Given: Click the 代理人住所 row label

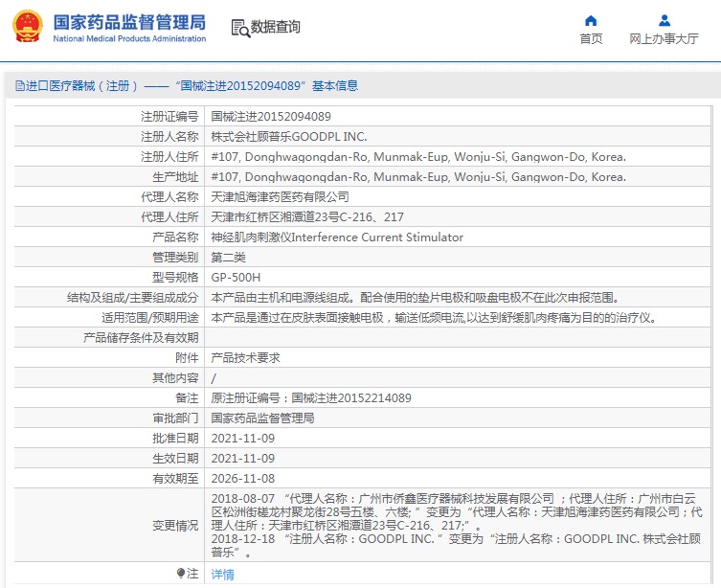Looking at the screenshot, I should 169,217.
